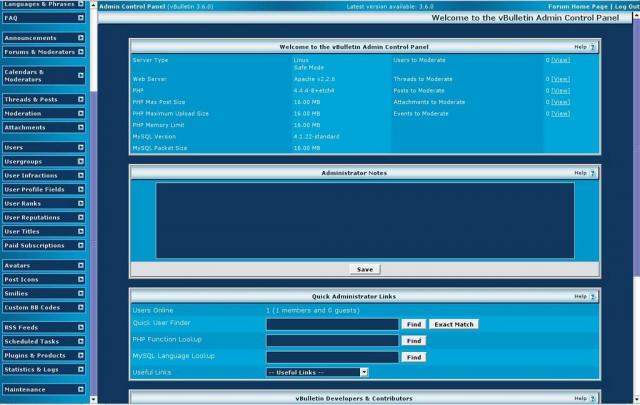Click the PHP Function Lookup field
Viewport: 640px width, 405px height.
click(x=332, y=341)
